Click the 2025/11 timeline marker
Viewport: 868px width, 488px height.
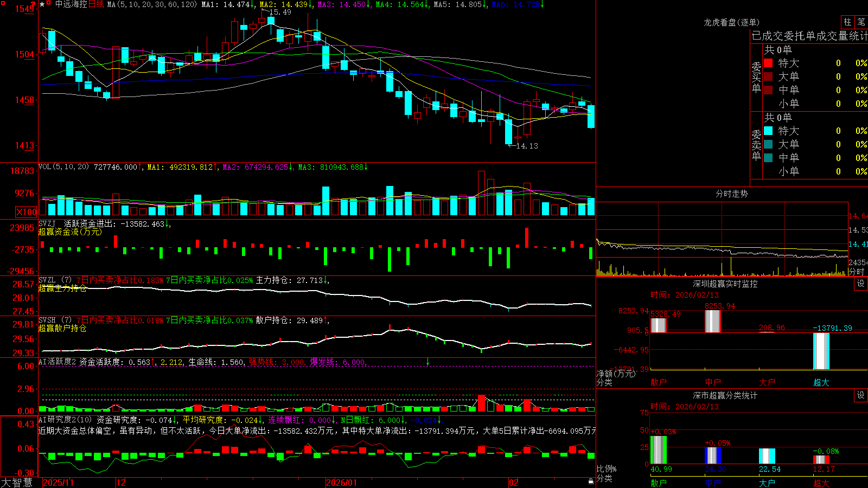tap(58, 483)
